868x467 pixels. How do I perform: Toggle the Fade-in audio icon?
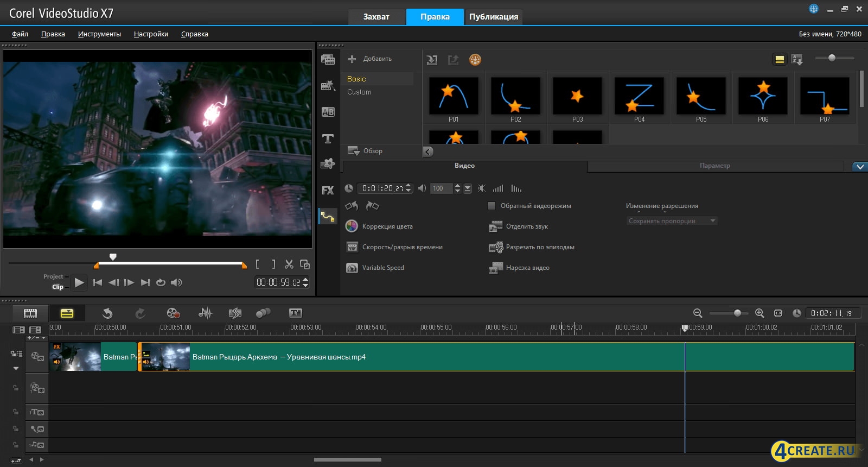click(498, 188)
